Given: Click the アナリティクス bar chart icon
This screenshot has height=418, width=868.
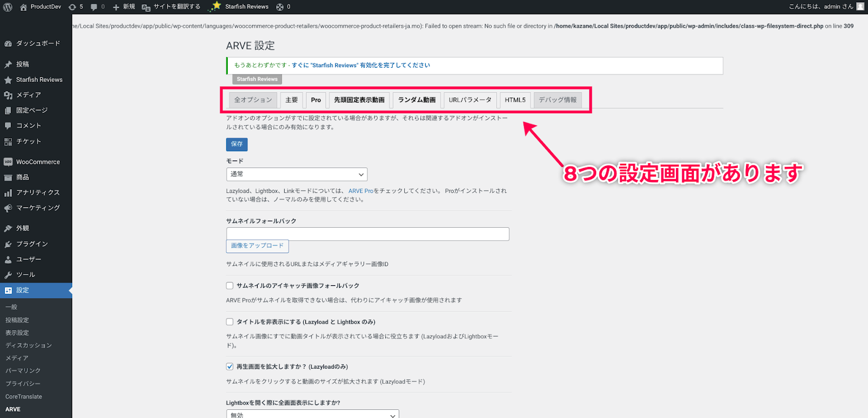Looking at the screenshot, I should pyautogui.click(x=8, y=192).
